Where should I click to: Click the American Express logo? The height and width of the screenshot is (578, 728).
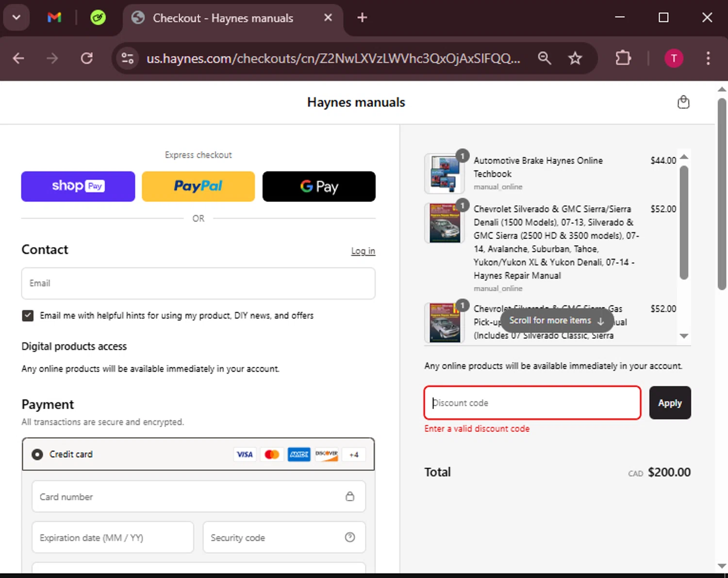299,454
